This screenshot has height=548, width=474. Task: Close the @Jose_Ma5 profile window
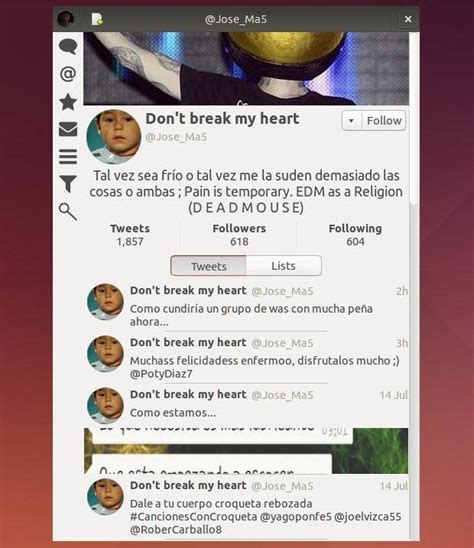coord(408,19)
